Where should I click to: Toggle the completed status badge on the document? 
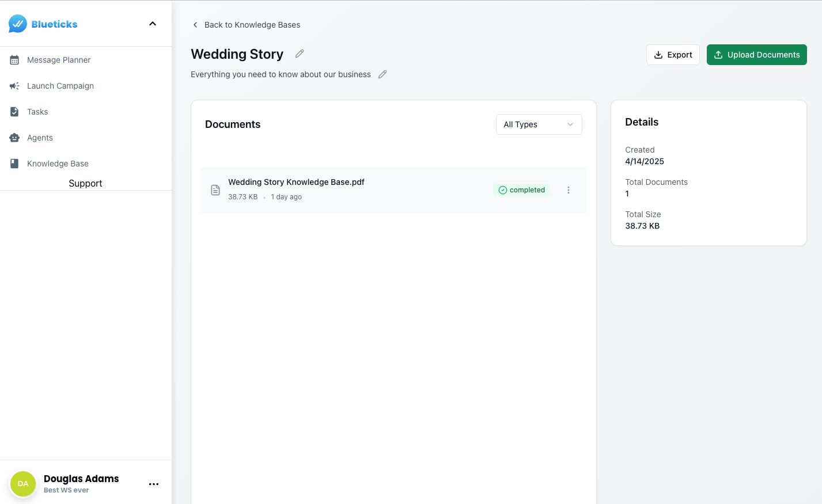(521, 190)
